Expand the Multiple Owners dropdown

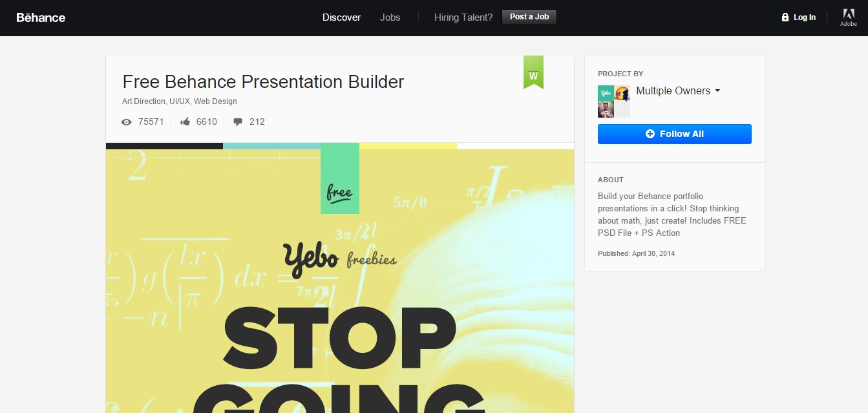coord(678,91)
